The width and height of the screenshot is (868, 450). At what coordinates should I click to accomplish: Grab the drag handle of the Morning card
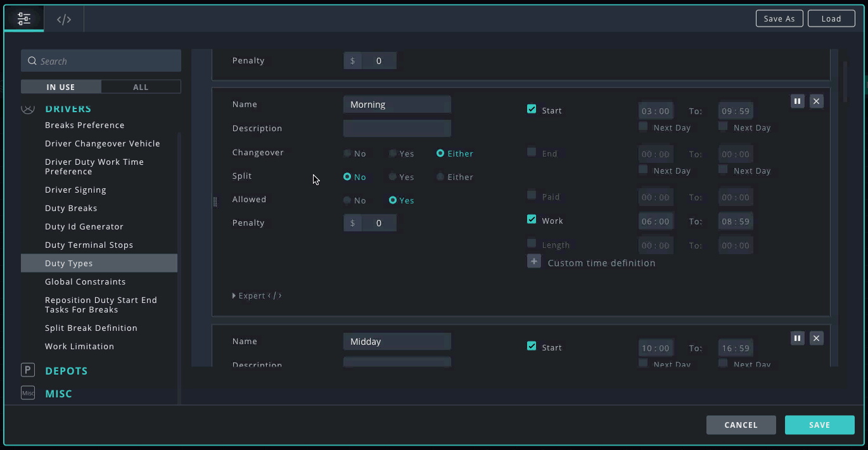click(x=215, y=202)
